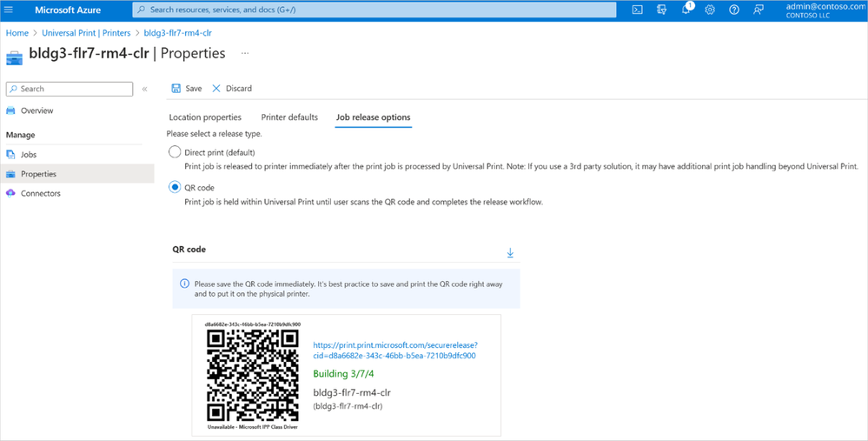Open the Feedback icon

759,10
